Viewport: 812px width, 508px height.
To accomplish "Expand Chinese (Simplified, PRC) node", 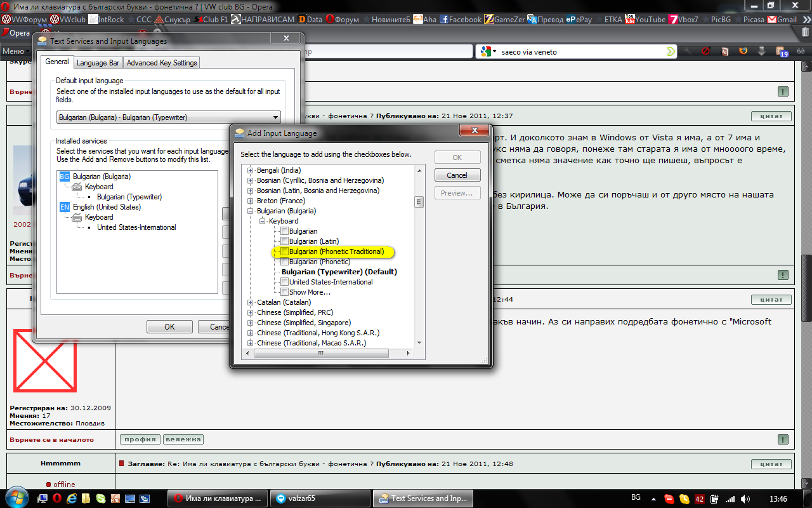I will click(251, 312).
